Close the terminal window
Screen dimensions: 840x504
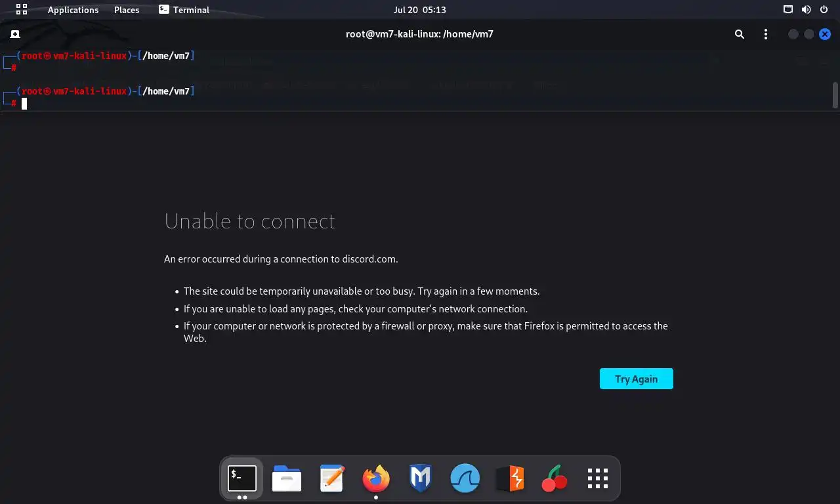tap(825, 34)
